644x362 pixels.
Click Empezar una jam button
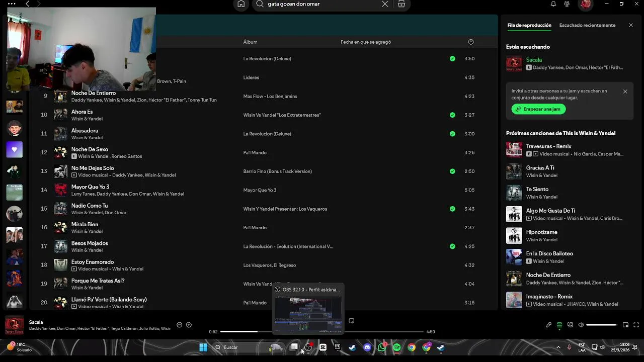coord(538,109)
